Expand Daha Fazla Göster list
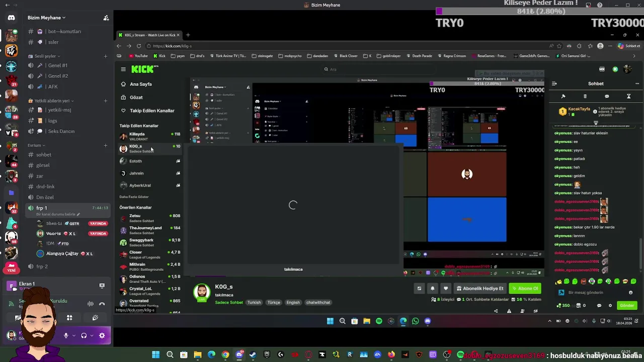The image size is (644, 362). 134,197
